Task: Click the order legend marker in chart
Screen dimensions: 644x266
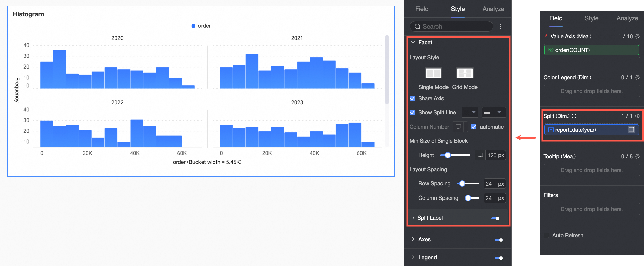Action: (x=193, y=26)
